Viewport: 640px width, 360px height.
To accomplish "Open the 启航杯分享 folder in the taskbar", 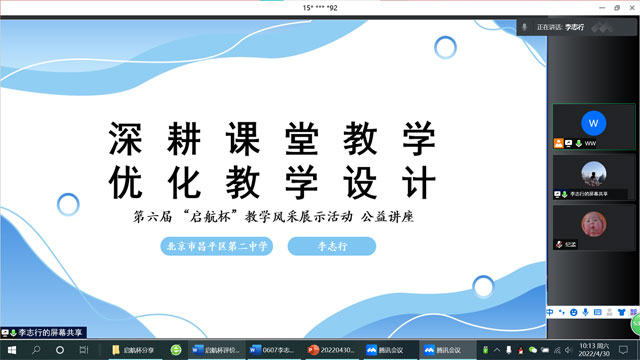I will point(133,350).
